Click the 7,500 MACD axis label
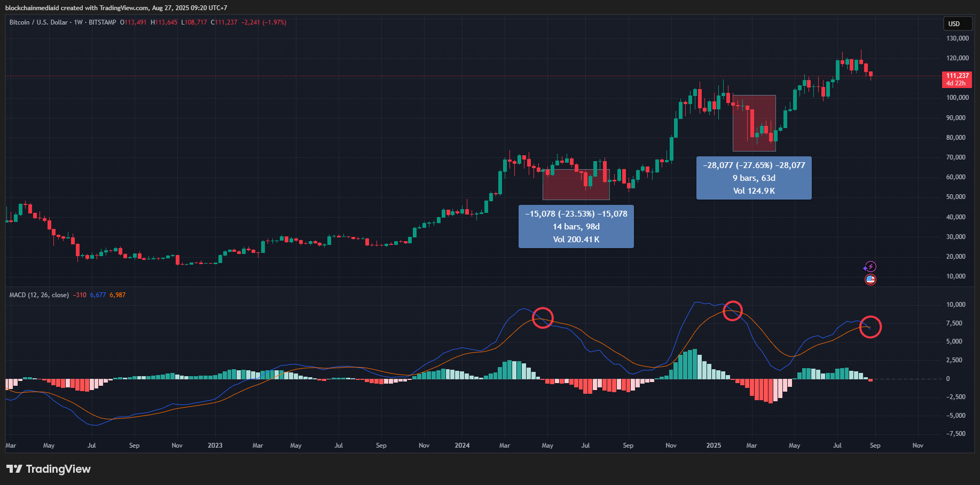 click(x=954, y=323)
